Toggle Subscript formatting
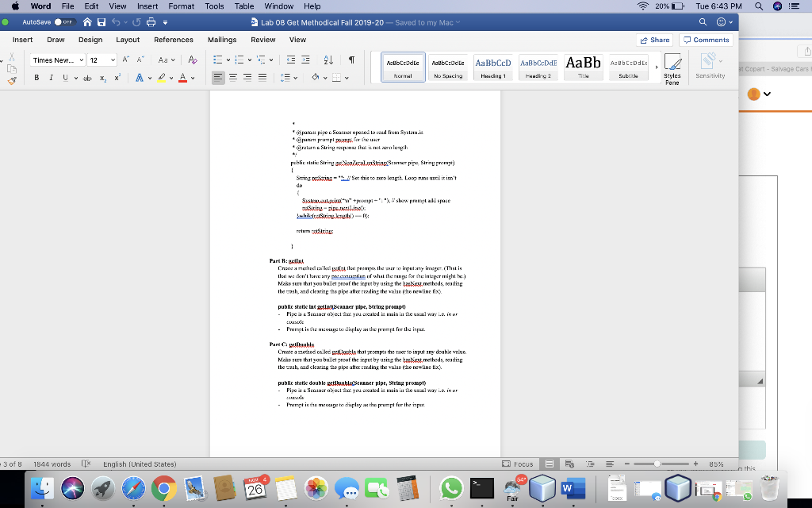This screenshot has height=508, width=812. pyautogui.click(x=103, y=78)
